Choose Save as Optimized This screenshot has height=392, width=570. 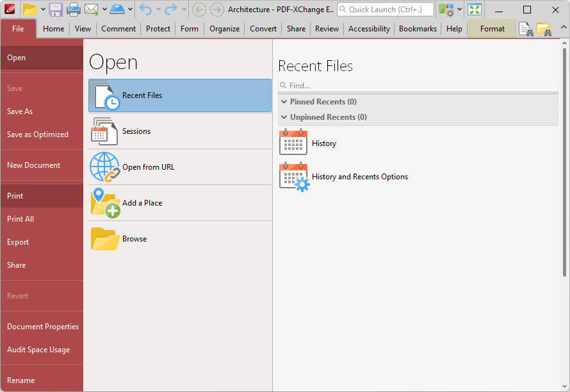[42, 135]
